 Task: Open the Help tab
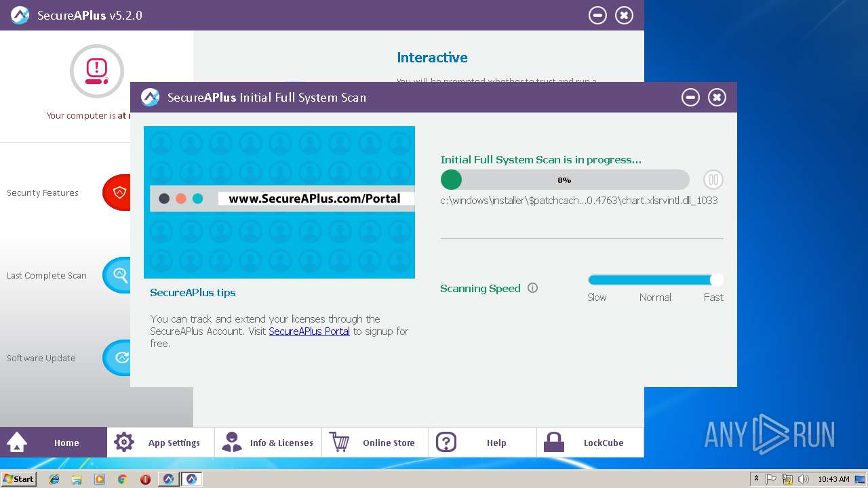point(482,443)
